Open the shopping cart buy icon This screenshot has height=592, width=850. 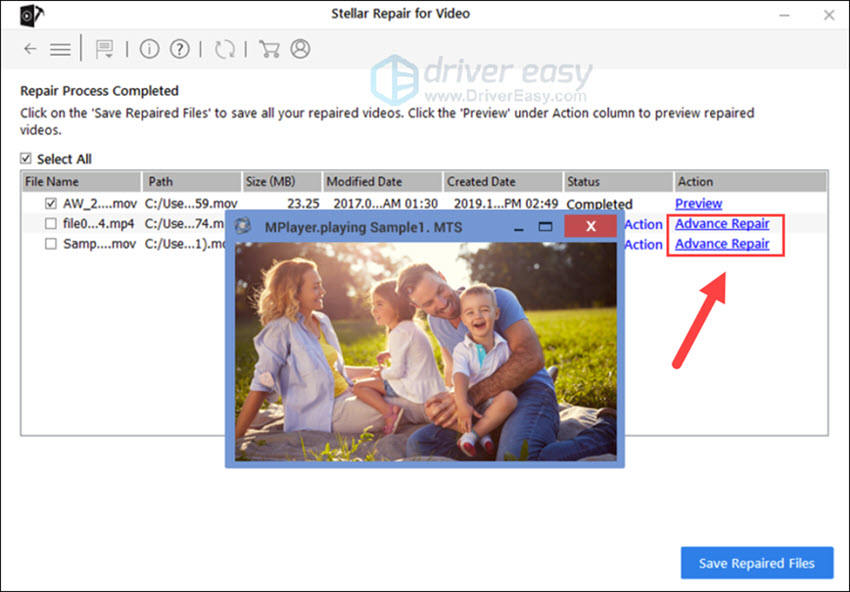269,49
